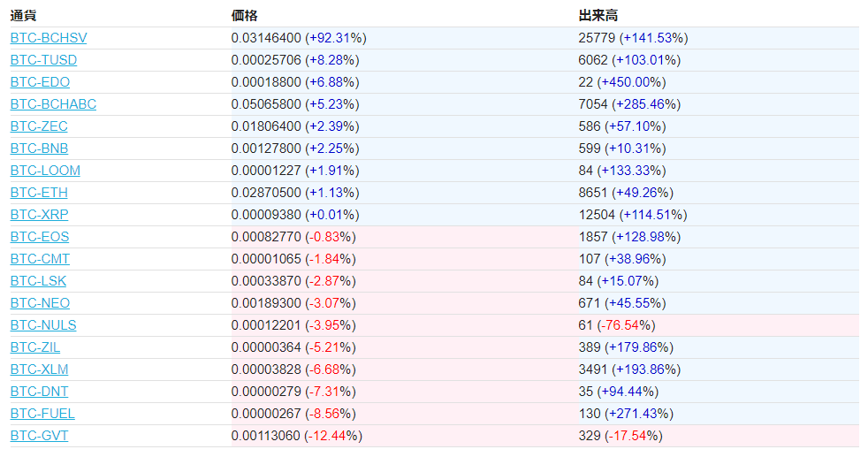Image resolution: width=868 pixels, height=457 pixels.
Task: Open BTC-EDO trading pair
Action: click(x=40, y=82)
